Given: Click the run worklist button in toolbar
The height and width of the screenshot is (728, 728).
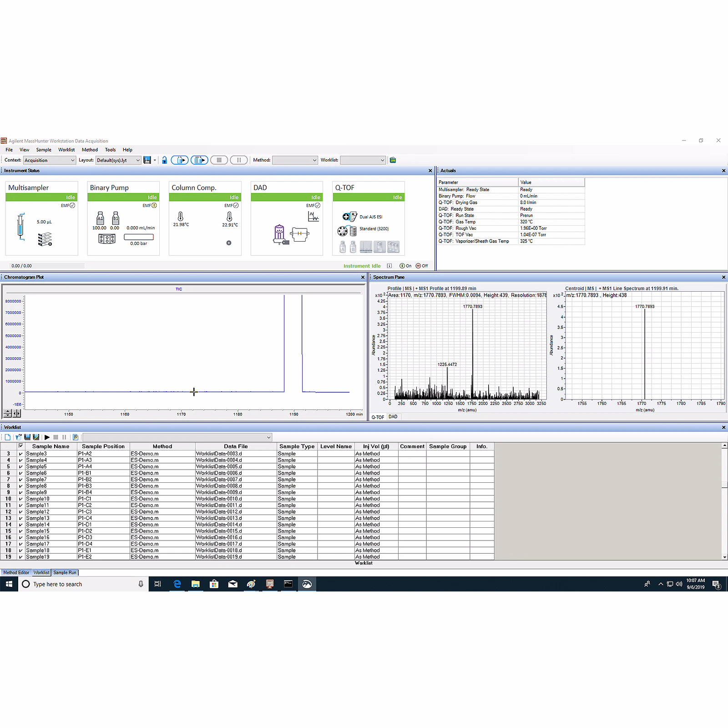Looking at the screenshot, I should point(199,160).
